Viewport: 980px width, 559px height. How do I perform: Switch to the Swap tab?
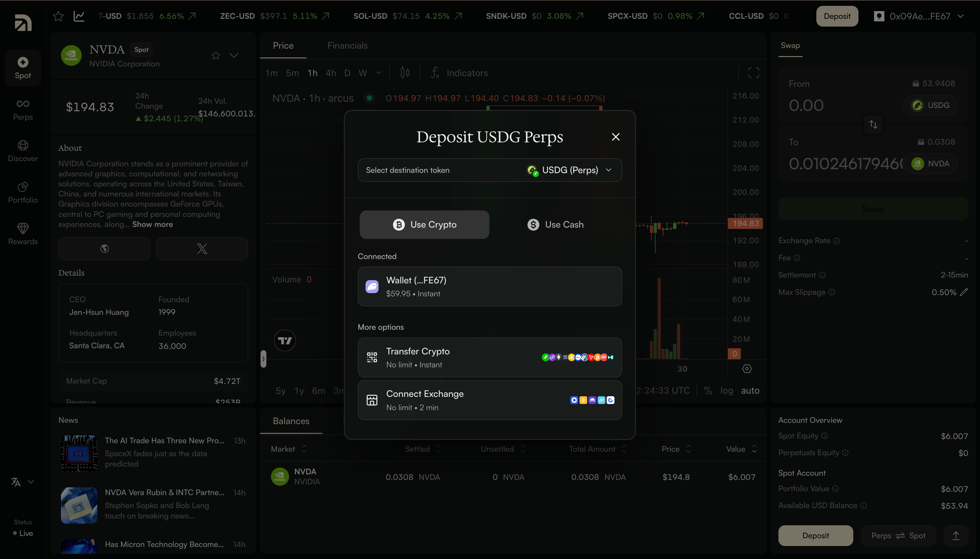coord(790,46)
